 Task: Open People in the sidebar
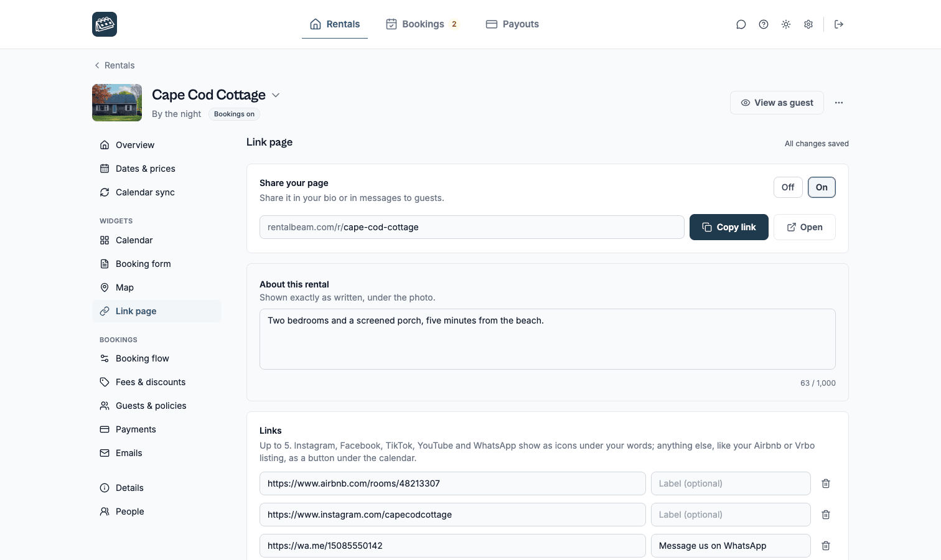point(157,511)
